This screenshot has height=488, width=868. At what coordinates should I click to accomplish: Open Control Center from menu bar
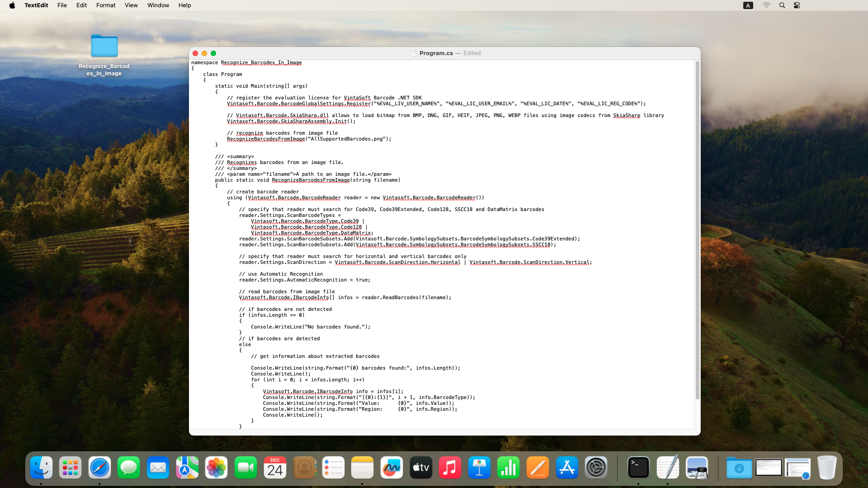(x=797, y=5)
